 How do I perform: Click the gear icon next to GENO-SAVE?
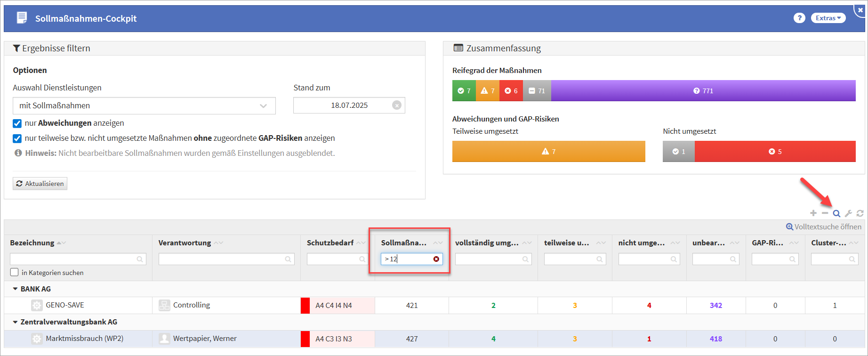(x=37, y=305)
